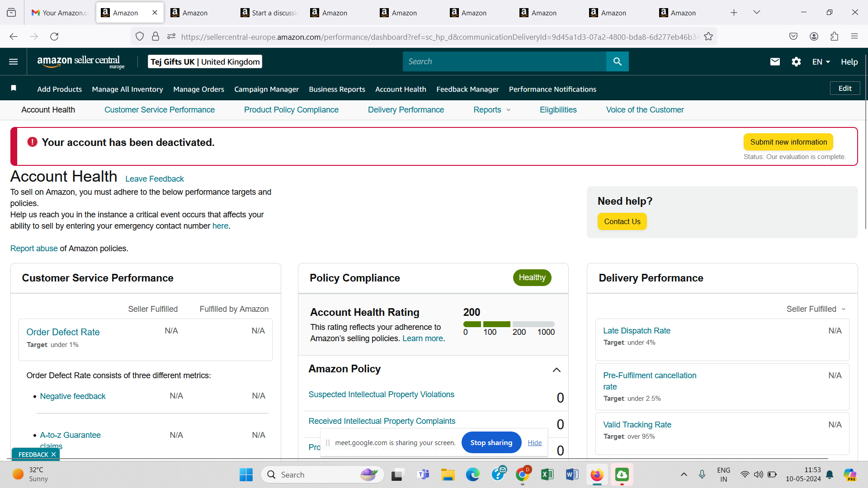Image resolution: width=868 pixels, height=488 pixels.
Task: Open Microsoft Teams from the taskbar
Action: [424, 475]
